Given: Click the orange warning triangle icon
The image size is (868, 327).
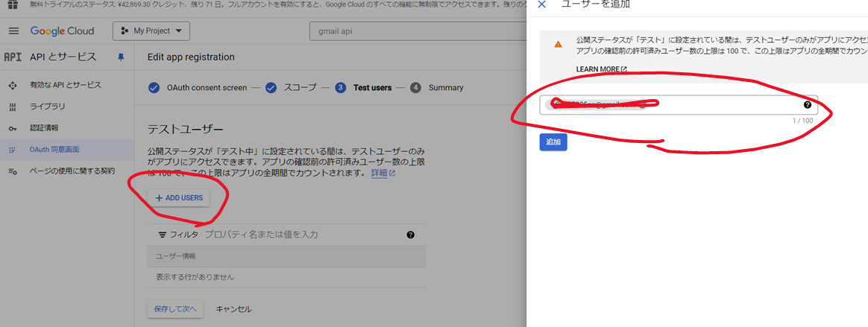Looking at the screenshot, I should click(558, 44).
